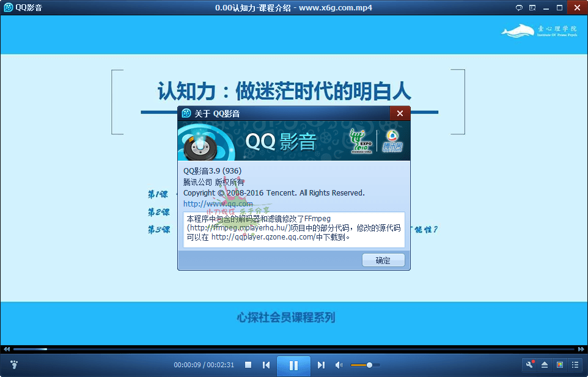Expand the right arrow beside the seek bar
588x377 pixels.
pyautogui.click(x=581, y=349)
